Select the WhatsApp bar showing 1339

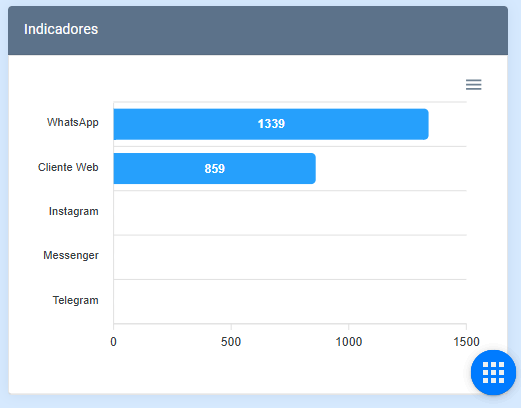[x=271, y=124]
